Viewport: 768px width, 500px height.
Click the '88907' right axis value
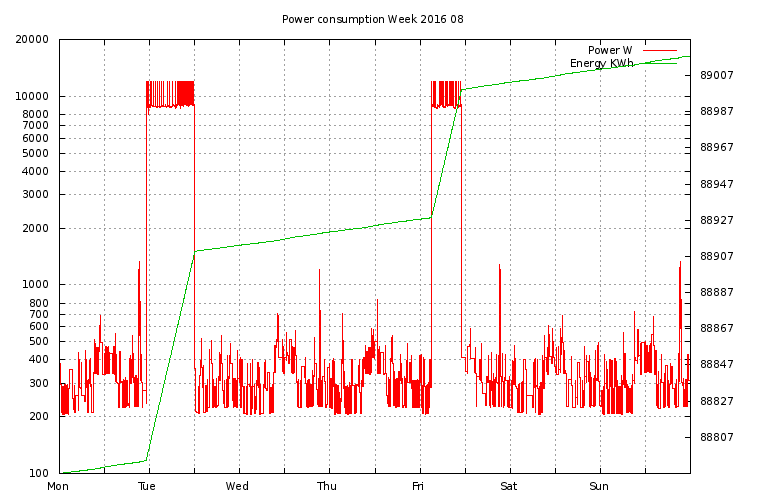click(717, 256)
